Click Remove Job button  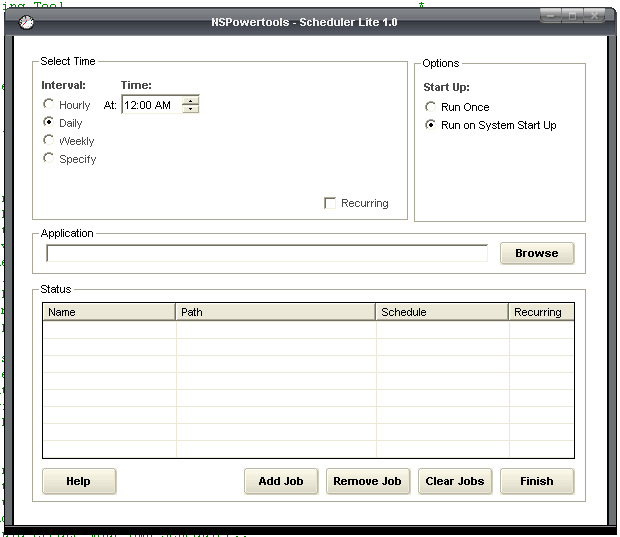[x=367, y=481]
